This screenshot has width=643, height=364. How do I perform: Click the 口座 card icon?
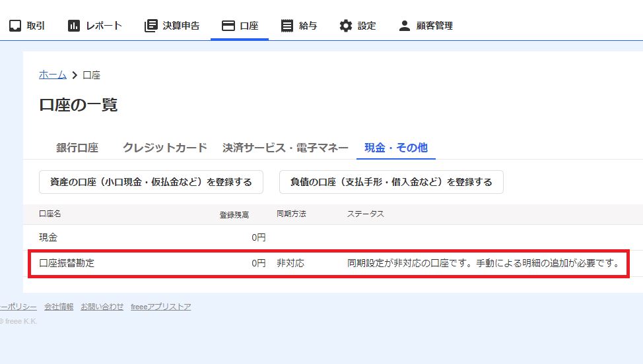click(x=228, y=26)
